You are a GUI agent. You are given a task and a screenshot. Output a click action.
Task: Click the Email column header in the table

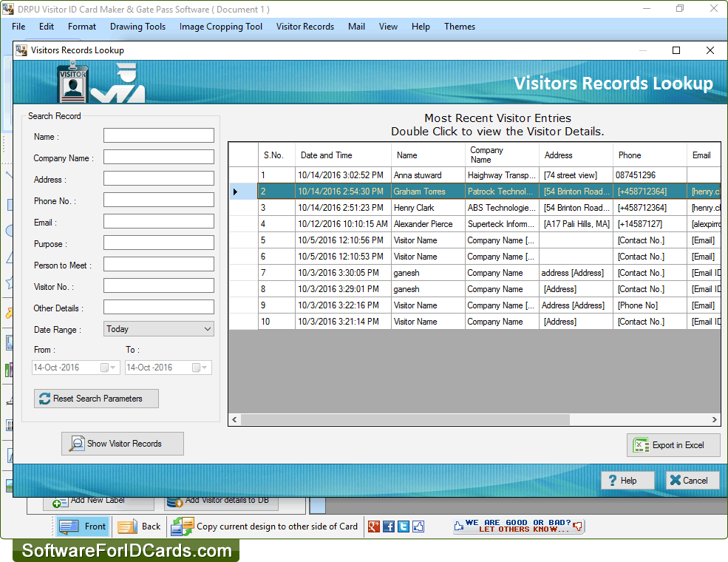click(704, 155)
